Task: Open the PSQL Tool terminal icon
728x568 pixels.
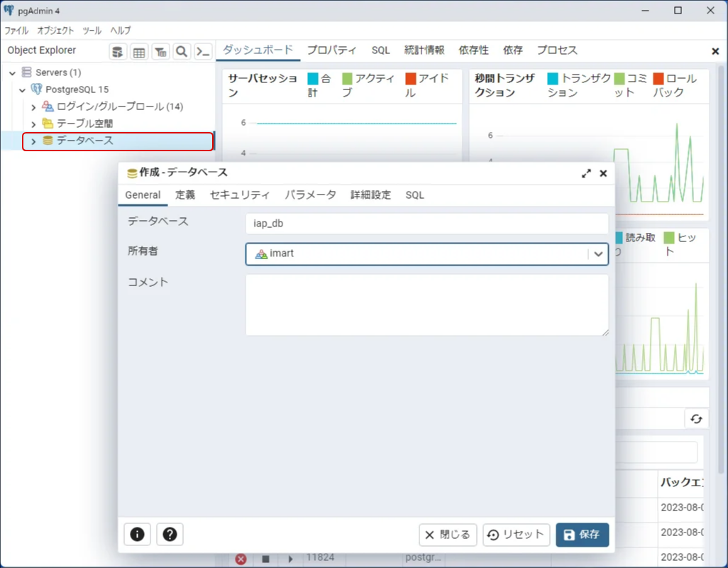Action: tap(203, 51)
